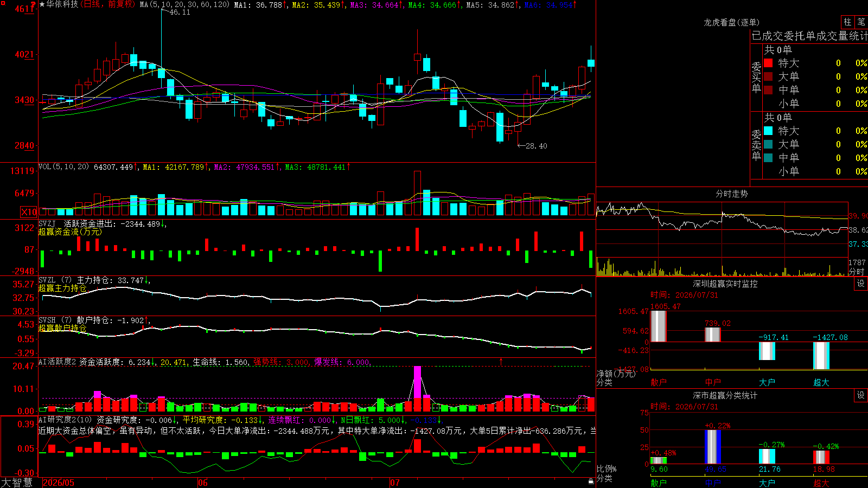Viewport: 868px width, 488px height.
Task: Click the 超赢主力持仓 yellow label
Action: (62, 288)
